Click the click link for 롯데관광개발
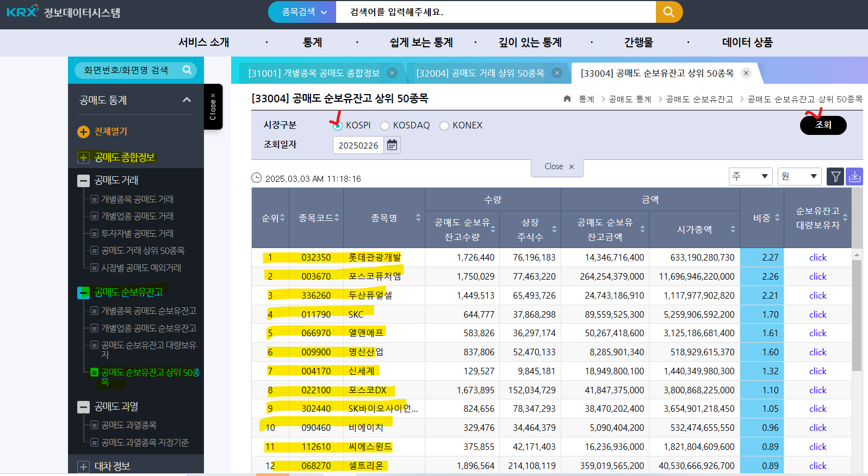The width and height of the screenshot is (868, 476). pos(817,258)
